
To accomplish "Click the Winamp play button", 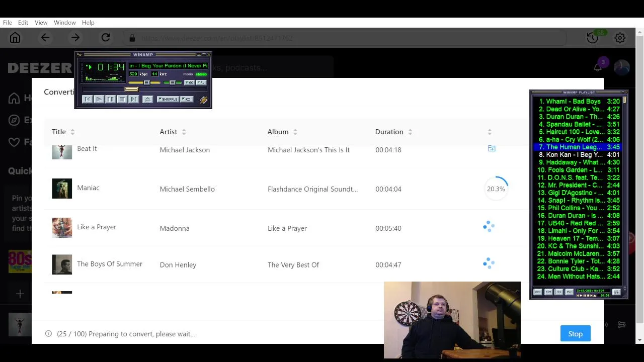I will pos(99,99).
